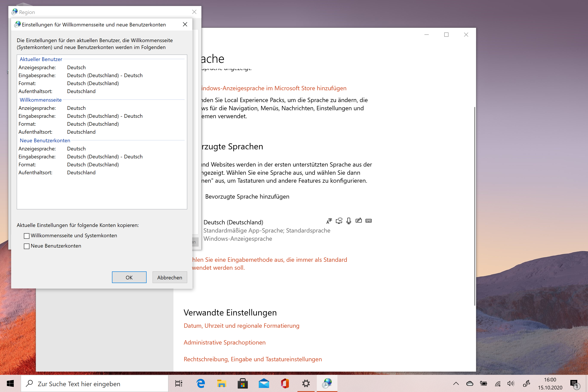
Task: Open Rechtschreibung, Eingabe und Tastatureinstellungen link
Action: (253, 359)
